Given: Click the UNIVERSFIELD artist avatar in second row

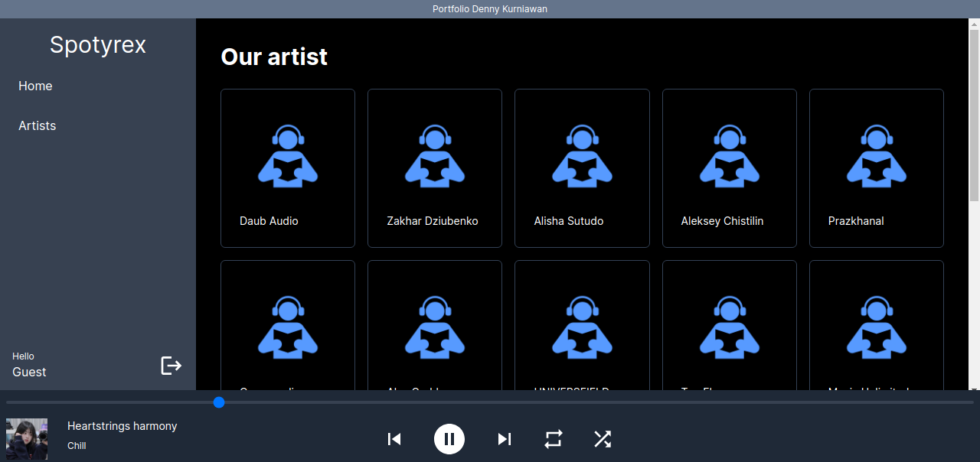Looking at the screenshot, I should point(582,327).
